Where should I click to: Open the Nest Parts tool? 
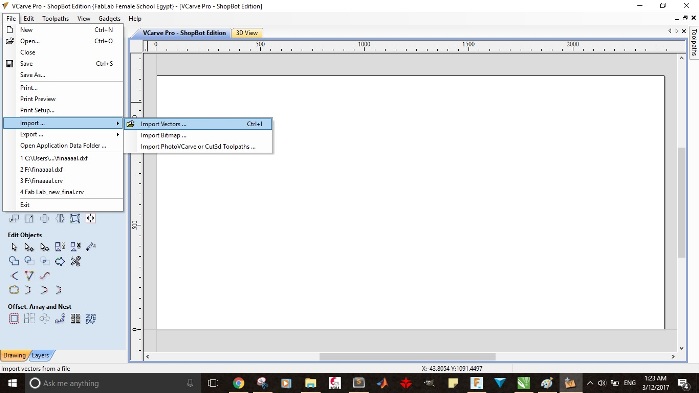(x=75, y=319)
